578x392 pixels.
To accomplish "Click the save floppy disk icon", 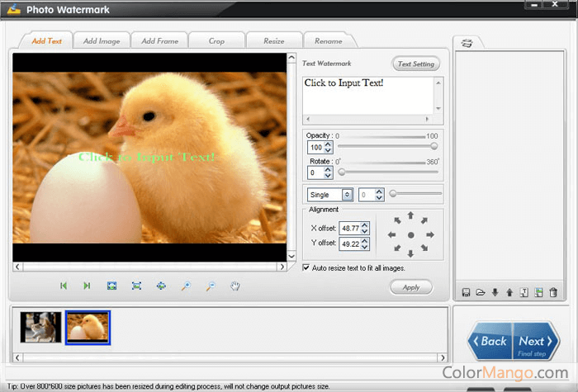I will click(x=467, y=292).
